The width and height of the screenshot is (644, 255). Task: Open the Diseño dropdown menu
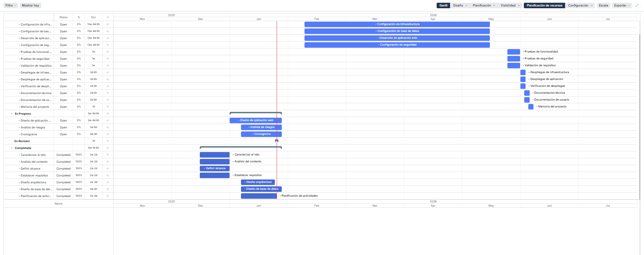tap(460, 5)
